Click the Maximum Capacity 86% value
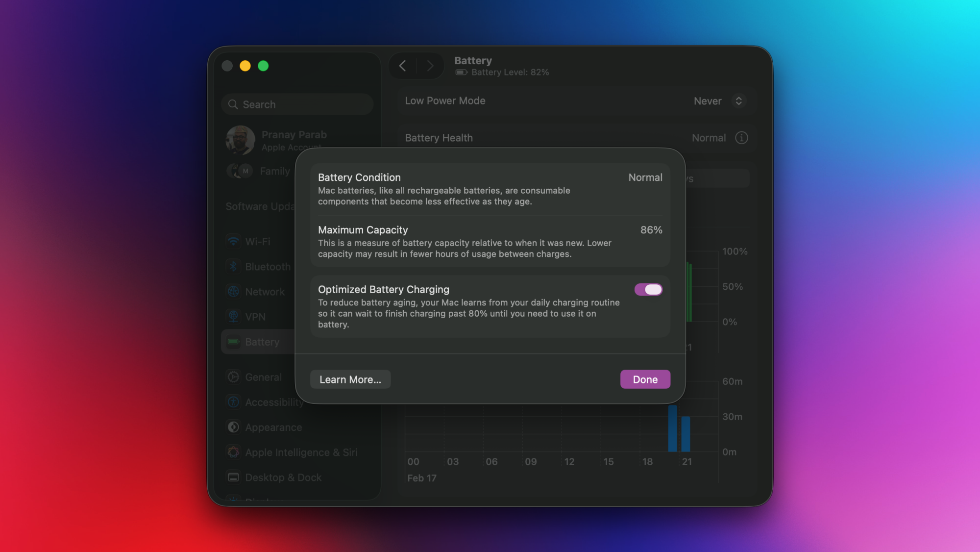The width and height of the screenshot is (980, 552). tap(651, 230)
